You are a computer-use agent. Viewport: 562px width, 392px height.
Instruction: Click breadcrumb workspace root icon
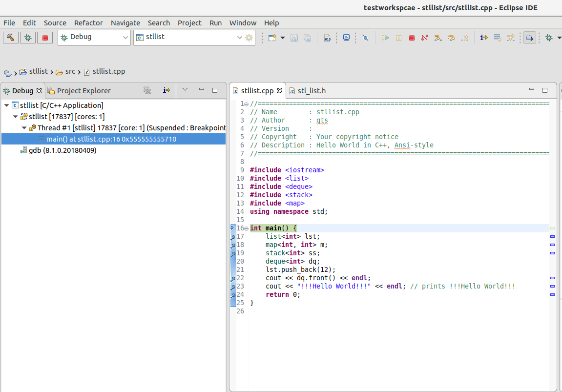tap(7, 73)
